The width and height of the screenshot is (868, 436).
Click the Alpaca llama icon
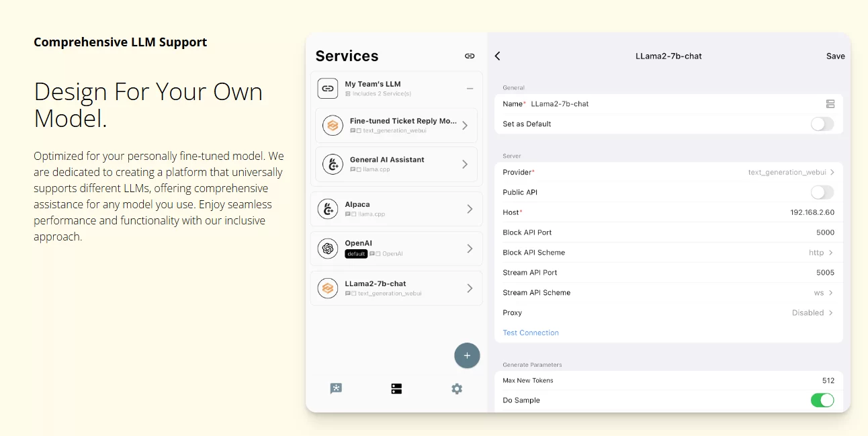tap(328, 209)
